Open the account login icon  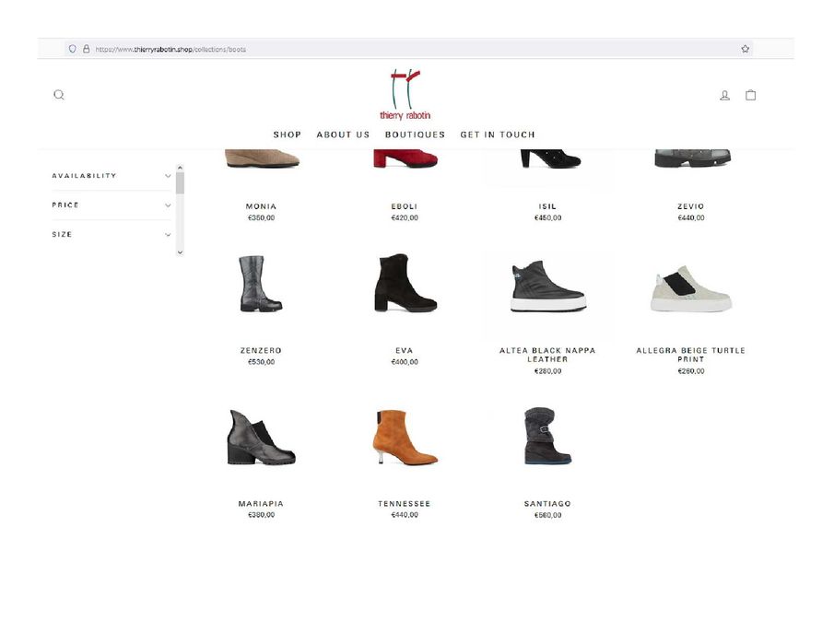pos(724,95)
